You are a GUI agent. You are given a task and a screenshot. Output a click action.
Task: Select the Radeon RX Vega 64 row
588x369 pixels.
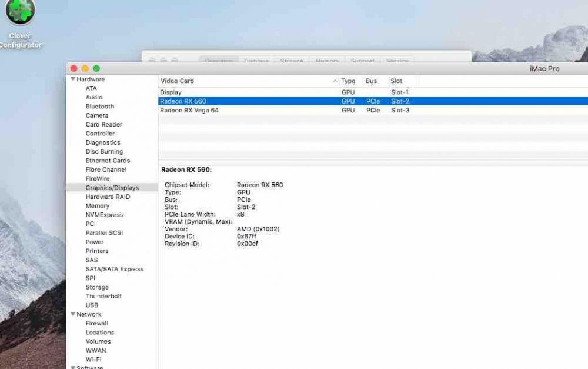click(373, 110)
